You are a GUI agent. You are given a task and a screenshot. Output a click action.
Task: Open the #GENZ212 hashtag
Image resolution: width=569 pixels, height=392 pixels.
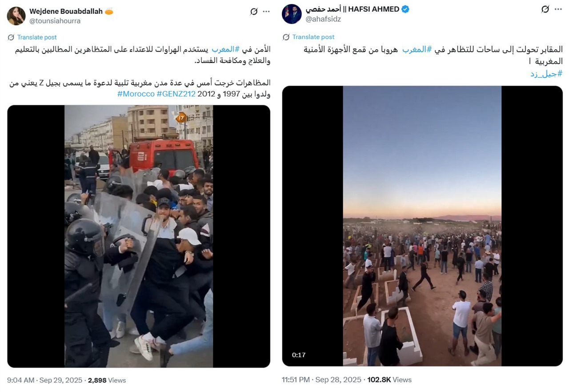point(176,94)
